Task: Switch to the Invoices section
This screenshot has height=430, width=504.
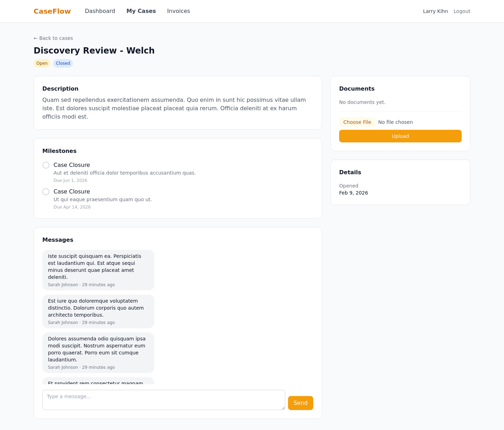Action: click(178, 11)
